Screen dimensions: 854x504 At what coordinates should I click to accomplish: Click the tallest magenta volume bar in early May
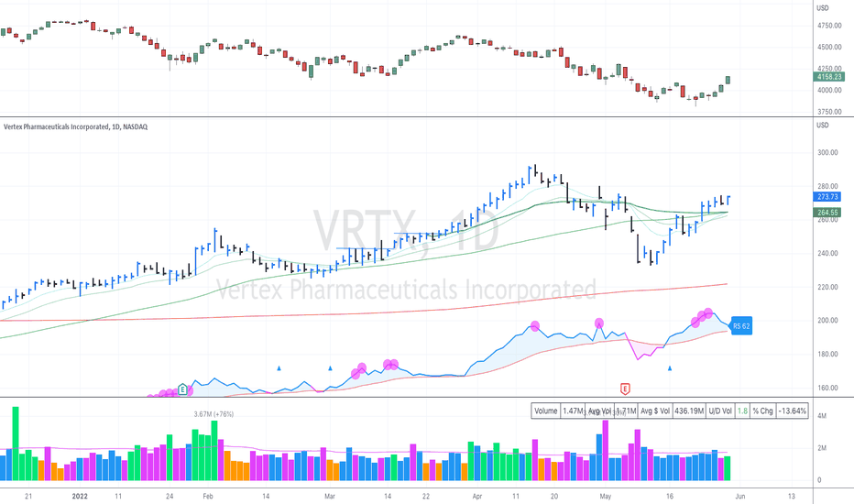click(605, 451)
